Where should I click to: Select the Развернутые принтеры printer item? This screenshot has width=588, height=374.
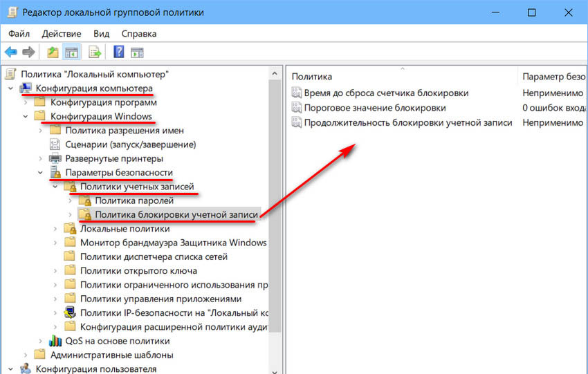[x=109, y=158]
